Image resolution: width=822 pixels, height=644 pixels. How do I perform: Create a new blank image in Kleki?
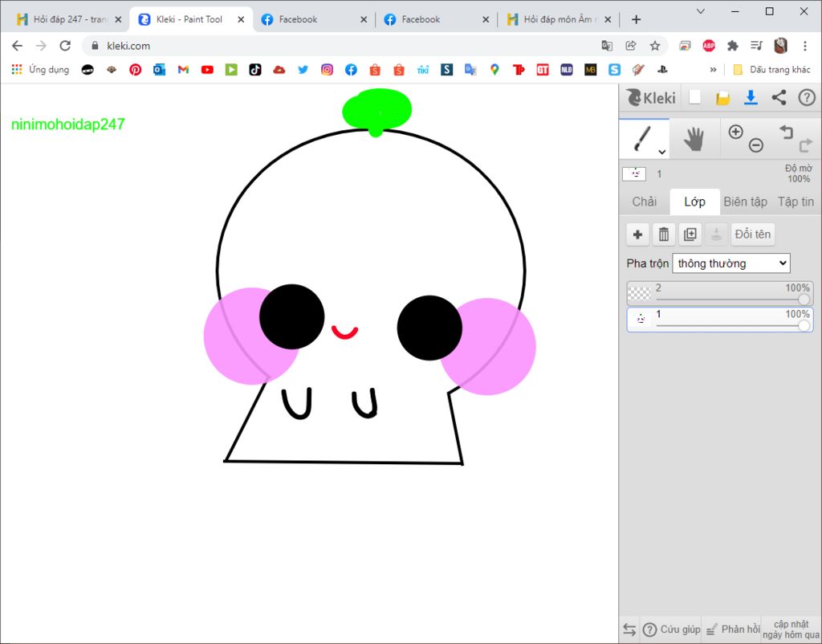coord(694,97)
